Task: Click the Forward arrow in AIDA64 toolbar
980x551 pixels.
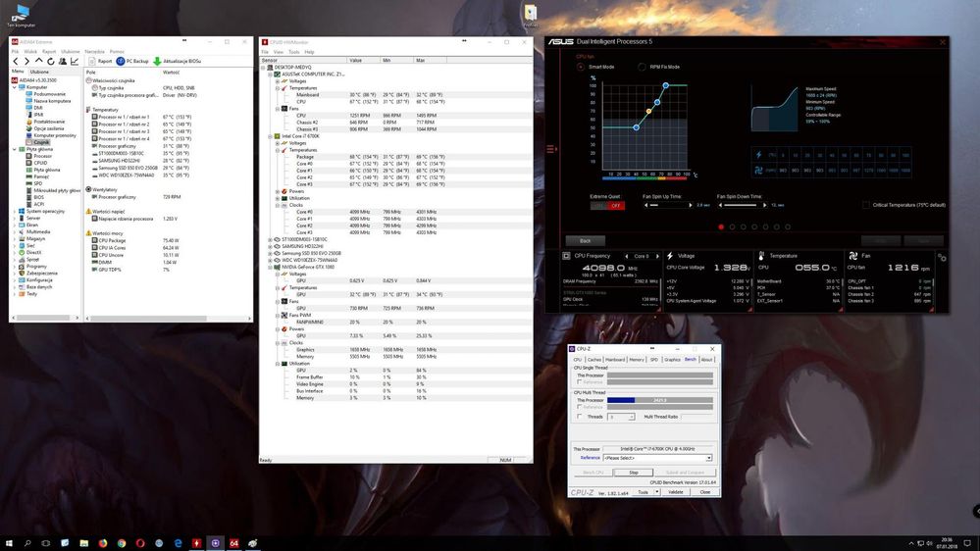Action: (26, 61)
